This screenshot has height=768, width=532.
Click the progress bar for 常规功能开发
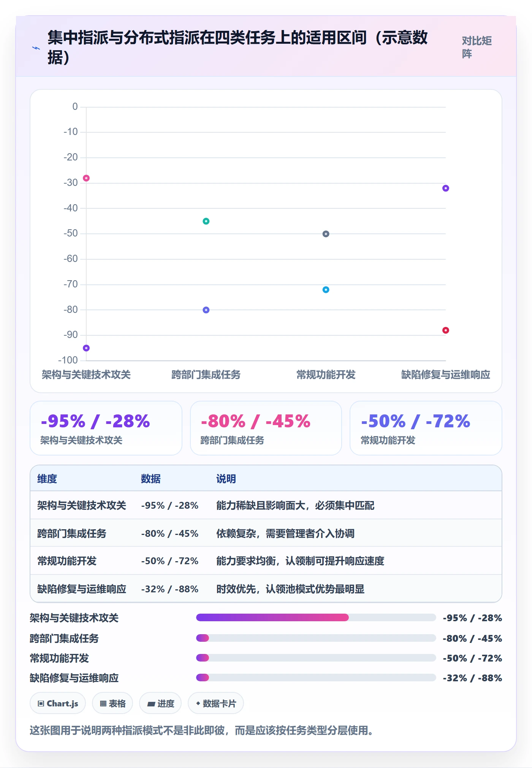(x=316, y=658)
